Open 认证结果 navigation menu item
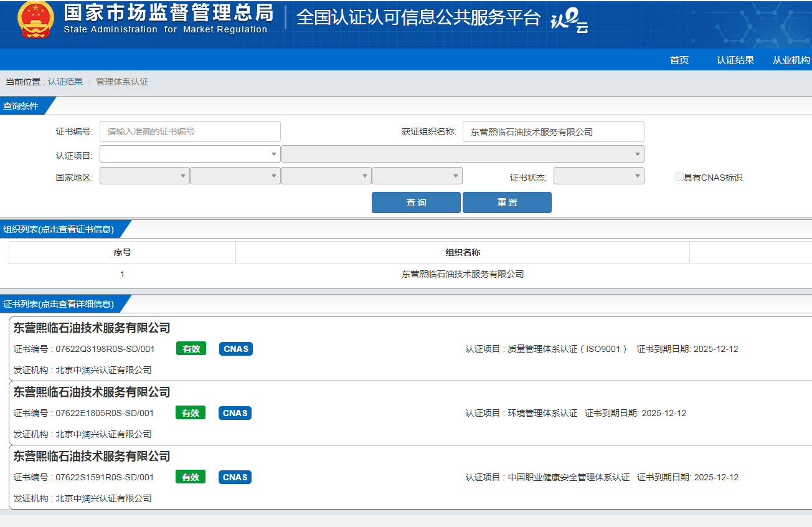 (735, 60)
